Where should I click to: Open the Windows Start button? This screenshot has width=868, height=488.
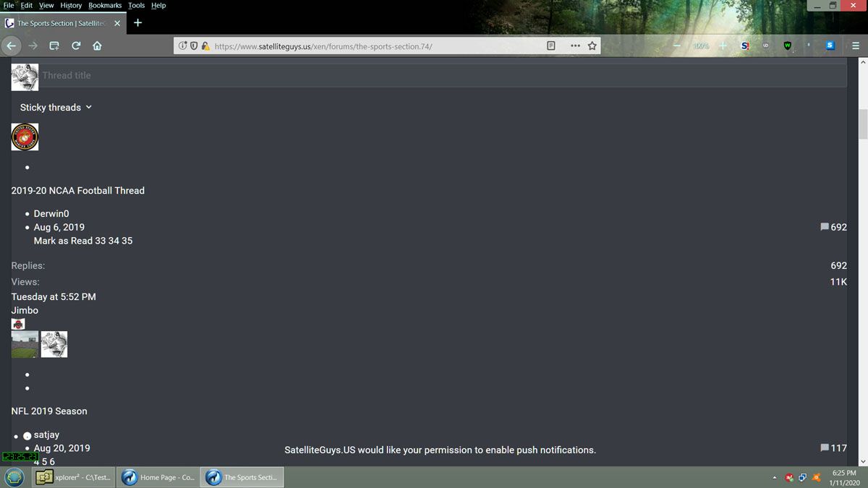[14, 477]
